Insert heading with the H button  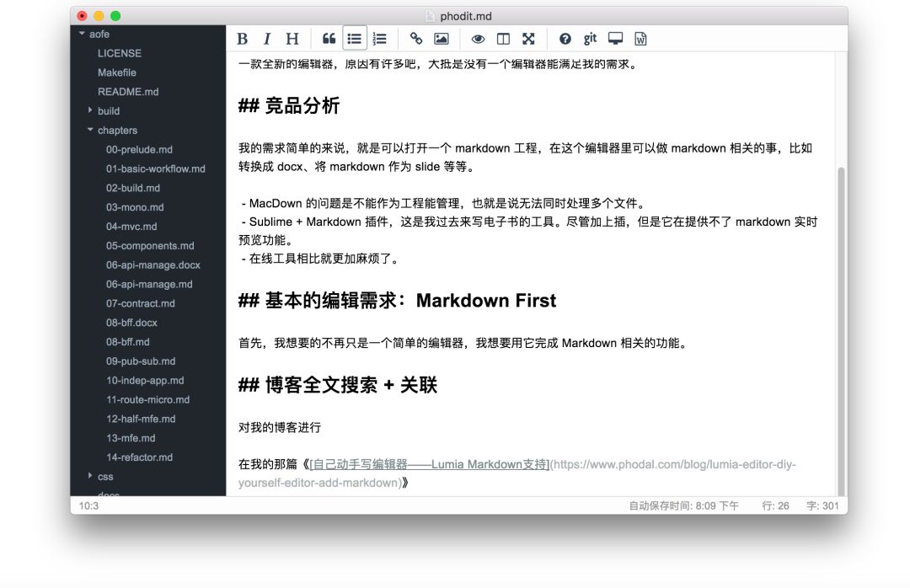click(x=292, y=39)
